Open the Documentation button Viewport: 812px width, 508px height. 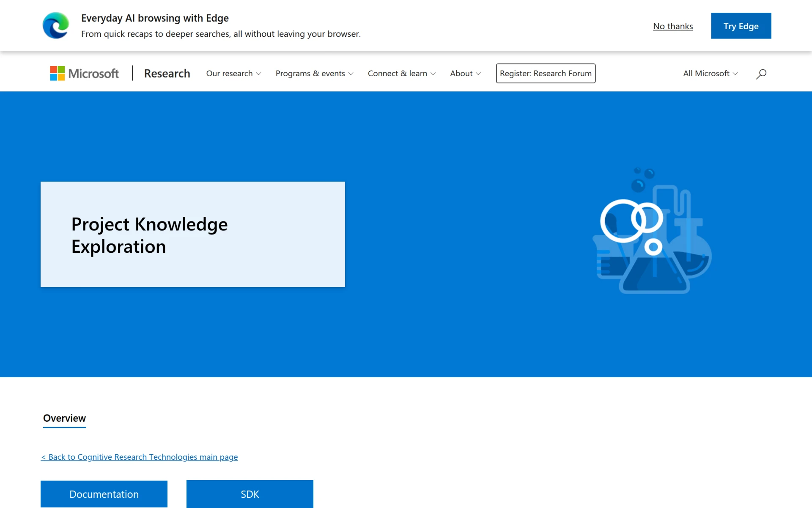pos(104,494)
